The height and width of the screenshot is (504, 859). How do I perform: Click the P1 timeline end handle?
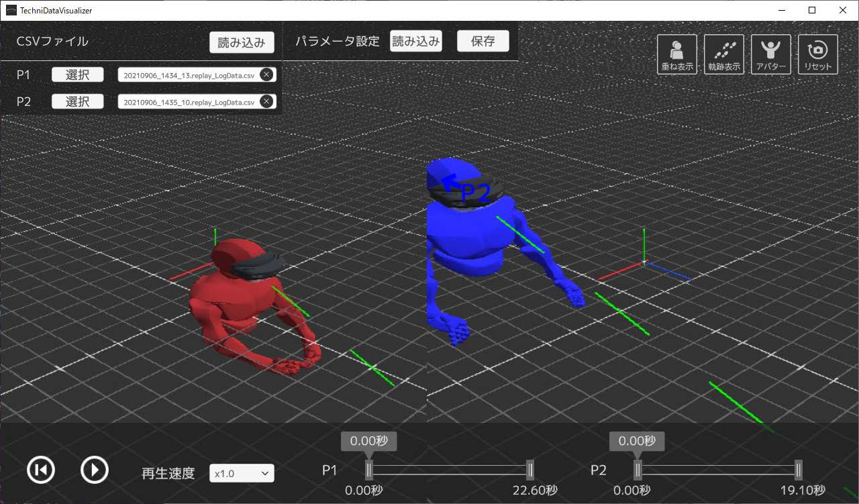click(530, 470)
